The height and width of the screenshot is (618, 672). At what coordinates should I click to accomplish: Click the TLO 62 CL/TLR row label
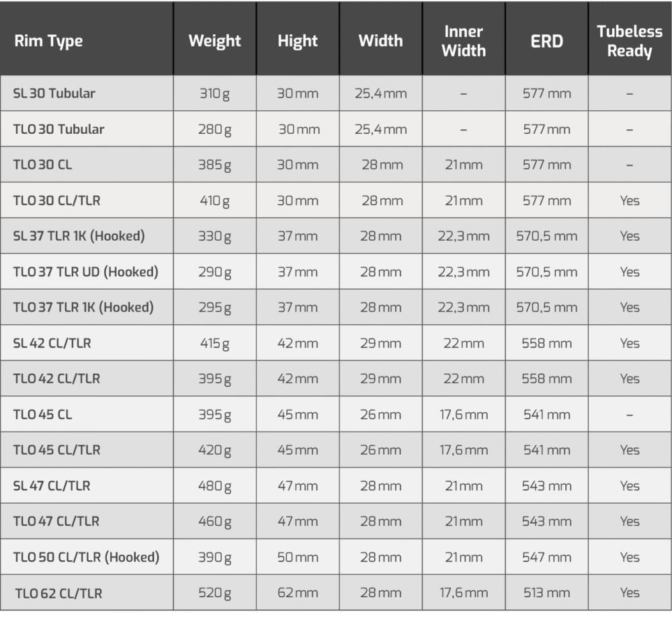(x=58, y=594)
